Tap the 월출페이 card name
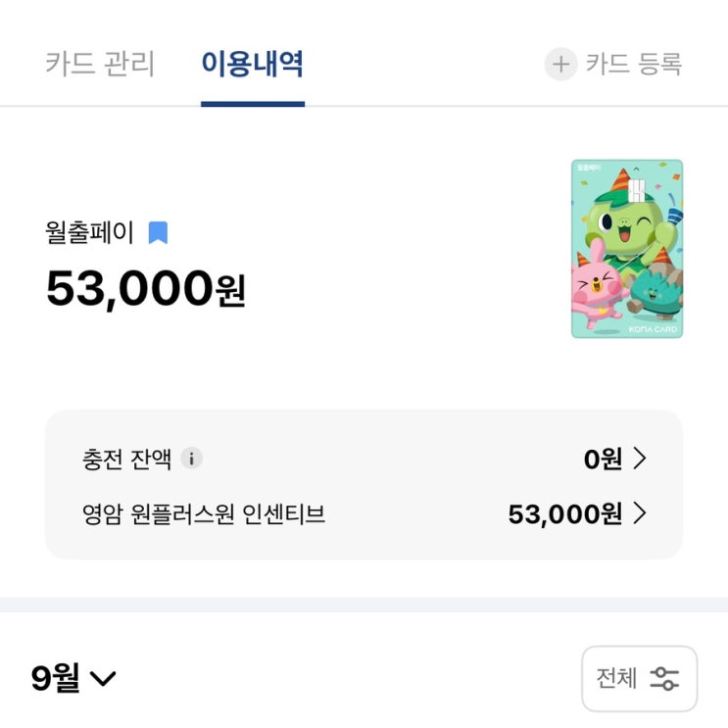The image size is (728, 728). point(90,232)
